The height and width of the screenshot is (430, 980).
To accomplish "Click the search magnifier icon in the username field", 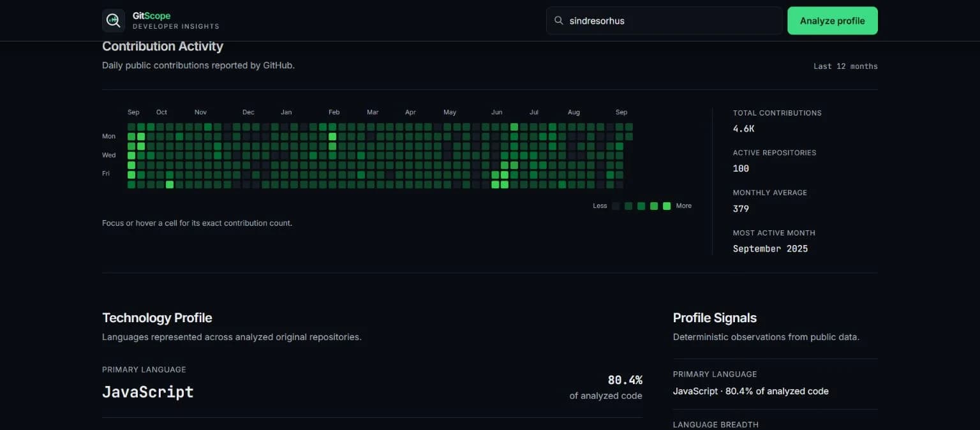I will pyautogui.click(x=558, y=20).
